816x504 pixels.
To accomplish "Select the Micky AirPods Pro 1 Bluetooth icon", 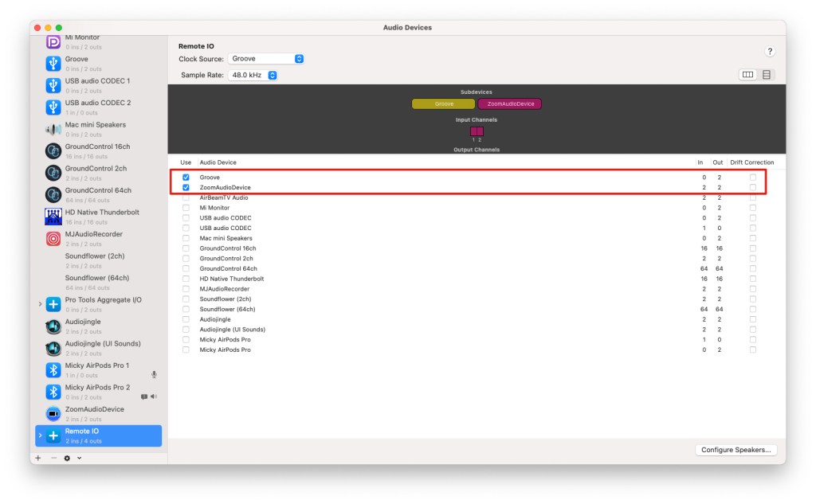I will 53,369.
